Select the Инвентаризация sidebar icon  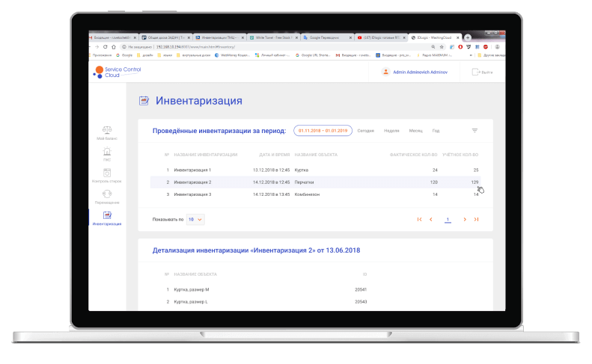(107, 216)
